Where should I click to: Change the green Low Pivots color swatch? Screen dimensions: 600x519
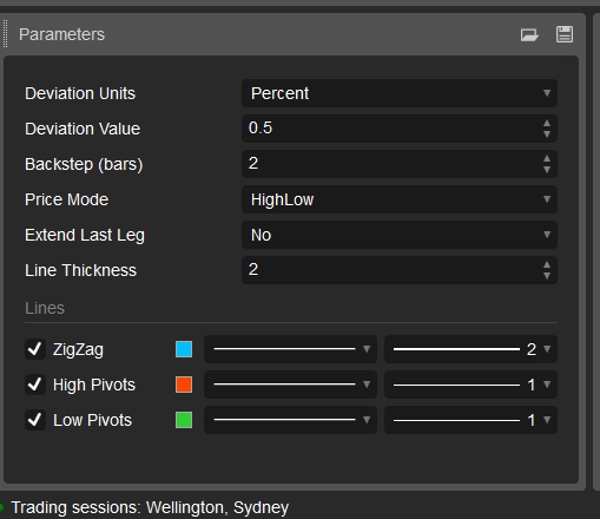(184, 420)
